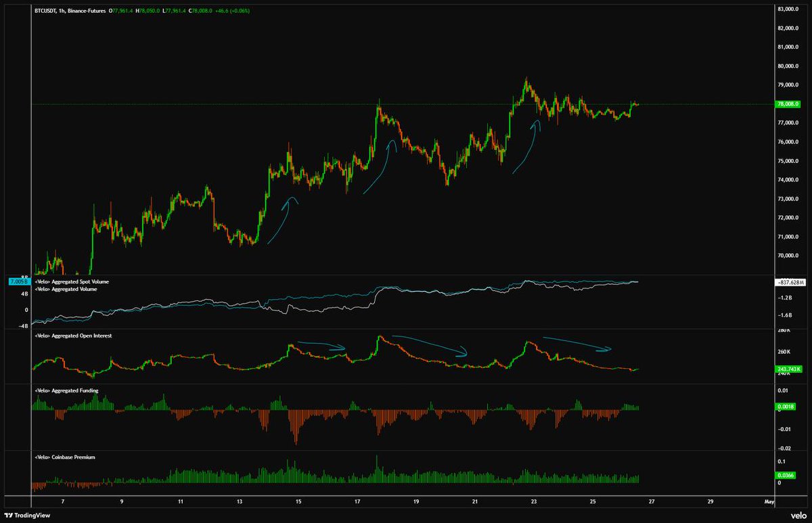Click the 260K open interest axis label
Viewport: 812px width, 523px height.
coord(784,352)
